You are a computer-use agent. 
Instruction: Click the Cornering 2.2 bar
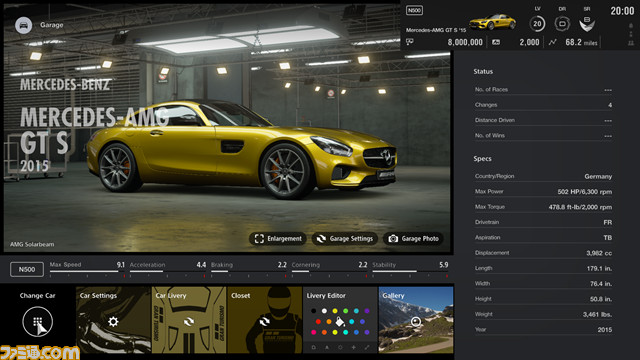tap(329, 269)
